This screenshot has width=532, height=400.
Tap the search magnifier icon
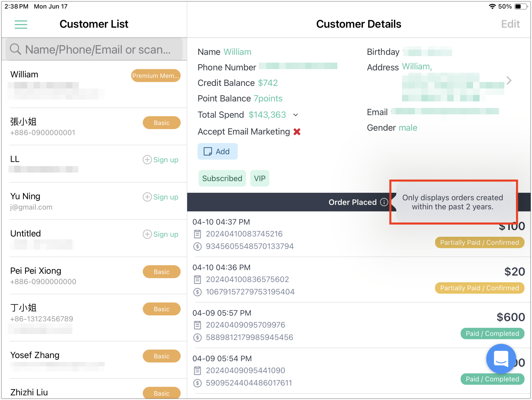pyautogui.click(x=15, y=49)
